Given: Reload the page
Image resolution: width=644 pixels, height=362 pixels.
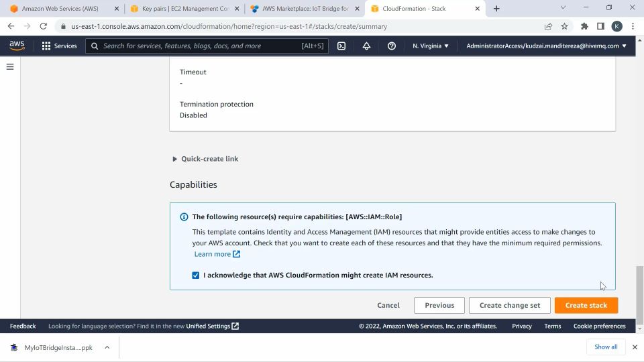Looking at the screenshot, I should click(43, 26).
